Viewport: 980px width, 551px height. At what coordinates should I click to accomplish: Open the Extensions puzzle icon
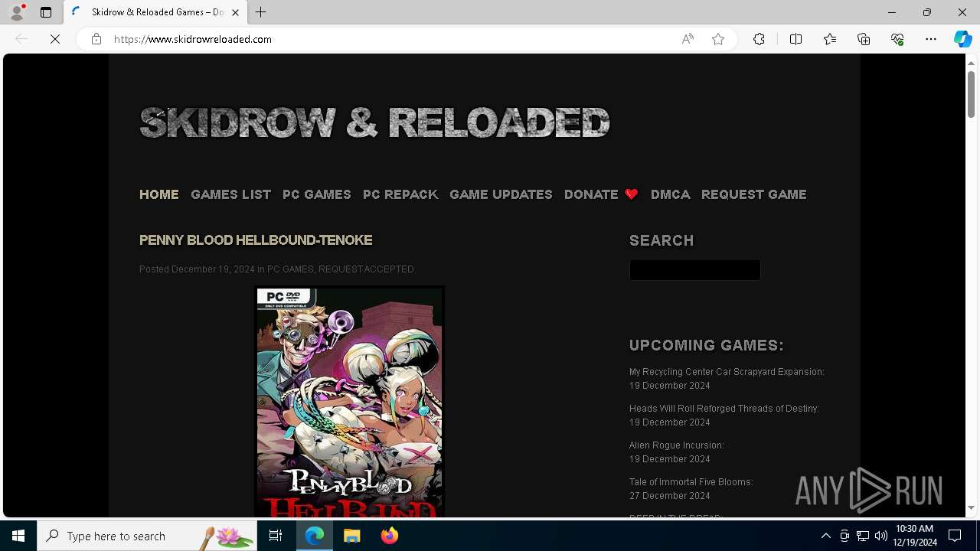tap(759, 39)
